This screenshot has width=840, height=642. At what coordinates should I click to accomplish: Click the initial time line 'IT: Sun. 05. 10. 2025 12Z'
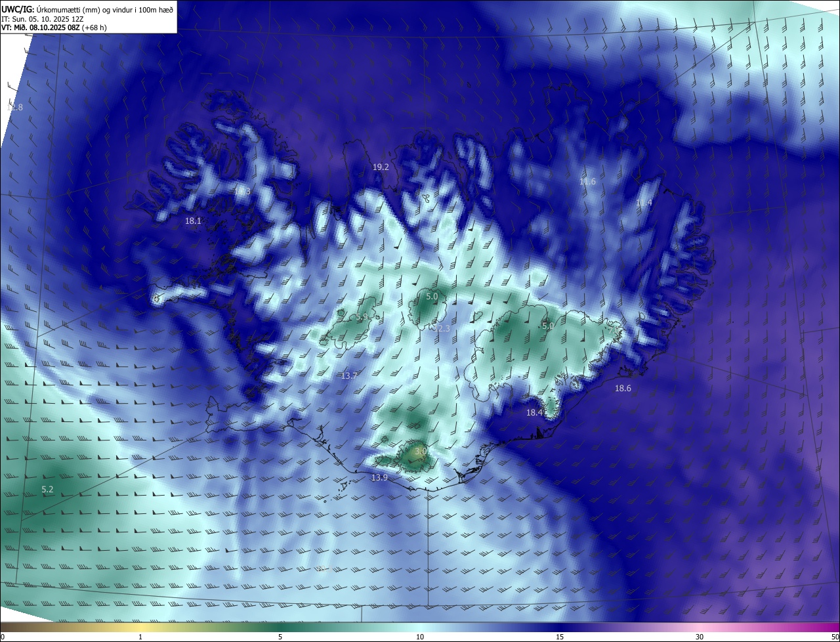42,18
